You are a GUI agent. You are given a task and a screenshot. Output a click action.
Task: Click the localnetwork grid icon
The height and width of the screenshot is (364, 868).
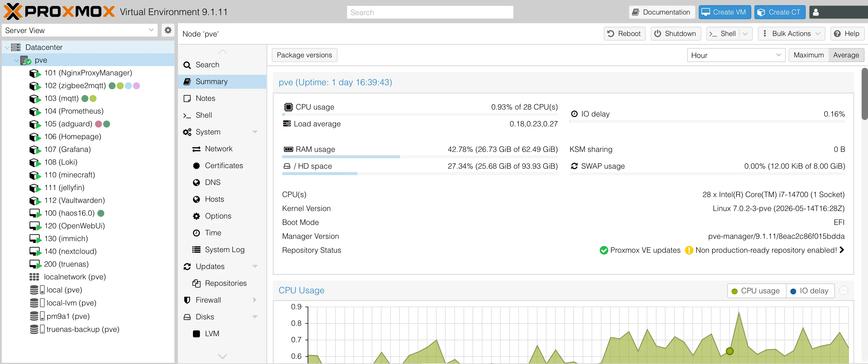coord(34,277)
